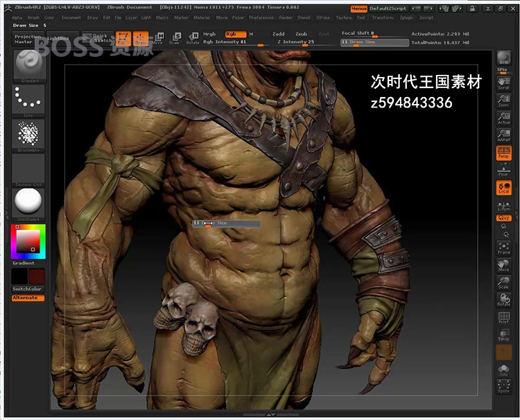The width and height of the screenshot is (520, 420).
Task: Select the Rotate tool in top toolbar
Action: coord(193,38)
